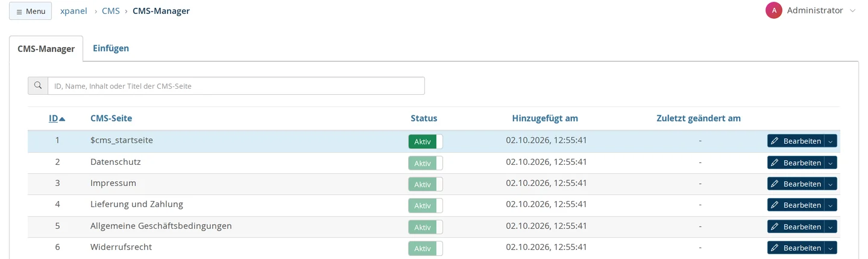Select the $cms_startseite page name
This screenshot has width=868, height=259.
tap(122, 140)
